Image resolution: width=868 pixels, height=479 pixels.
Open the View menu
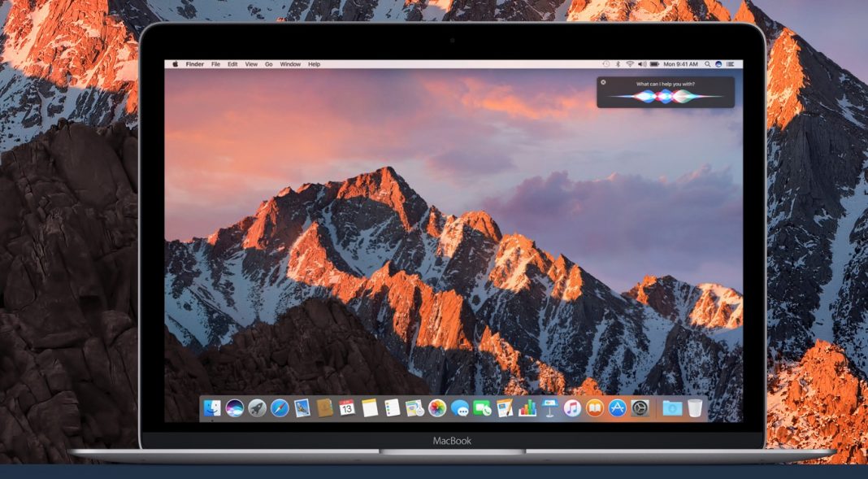coord(251,64)
